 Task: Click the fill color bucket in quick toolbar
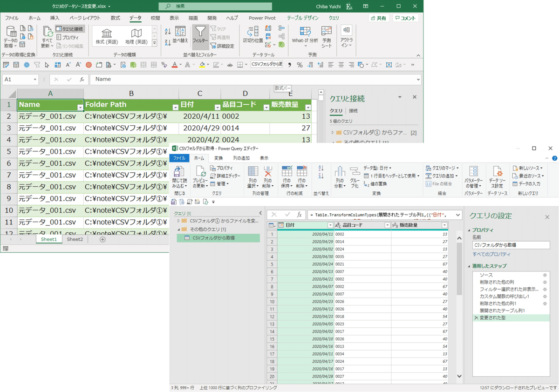(x=203, y=65)
